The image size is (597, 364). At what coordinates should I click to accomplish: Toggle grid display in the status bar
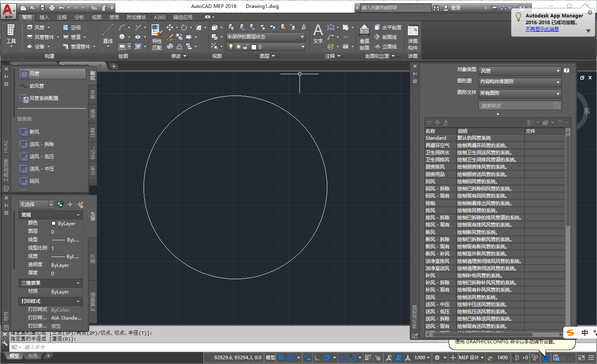point(290,357)
